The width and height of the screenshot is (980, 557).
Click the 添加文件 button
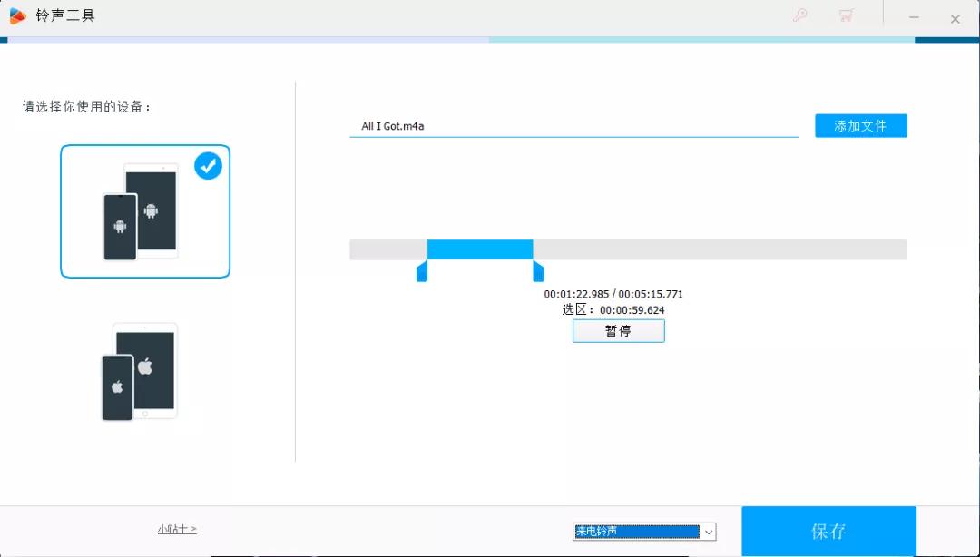click(x=860, y=126)
